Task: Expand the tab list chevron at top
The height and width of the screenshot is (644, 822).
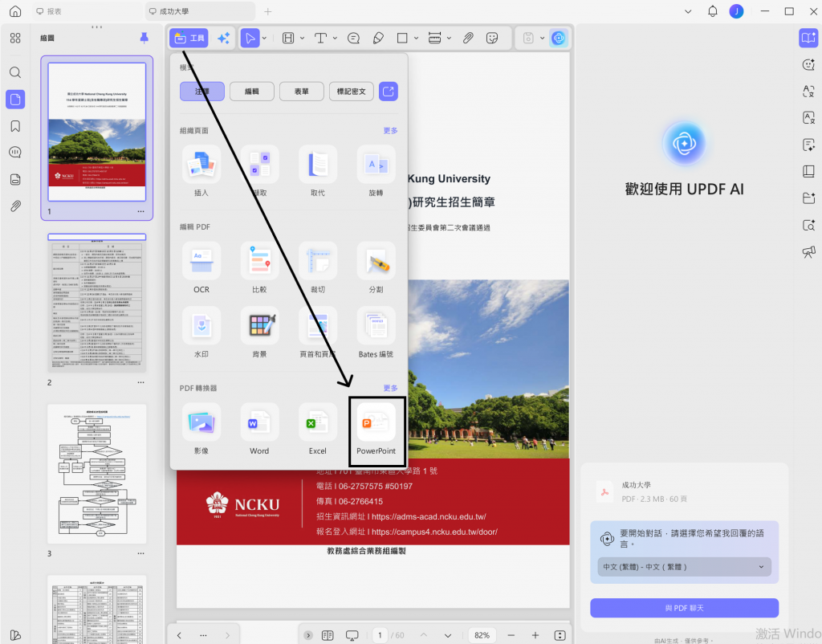Action: [x=688, y=11]
